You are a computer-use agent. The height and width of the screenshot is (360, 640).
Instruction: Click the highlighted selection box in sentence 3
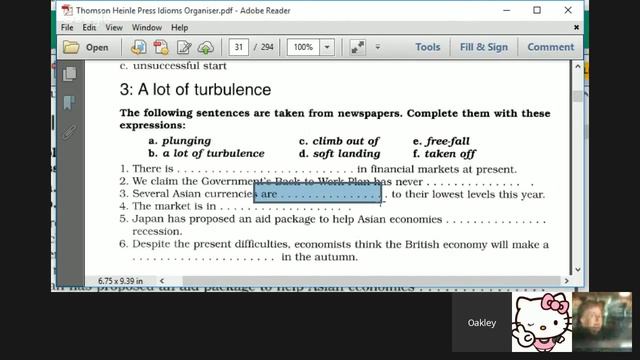318,193
